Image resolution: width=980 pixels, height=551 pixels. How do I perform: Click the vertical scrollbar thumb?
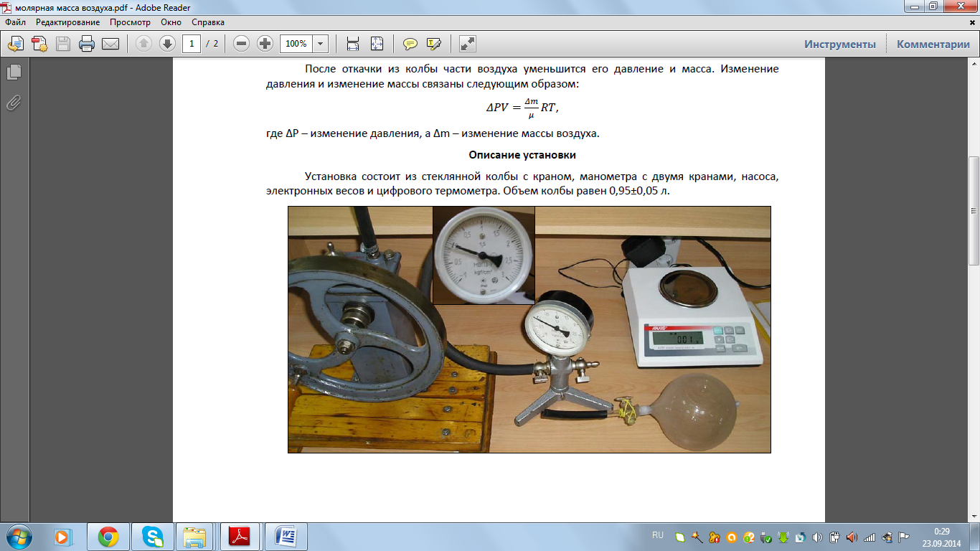[974, 209]
